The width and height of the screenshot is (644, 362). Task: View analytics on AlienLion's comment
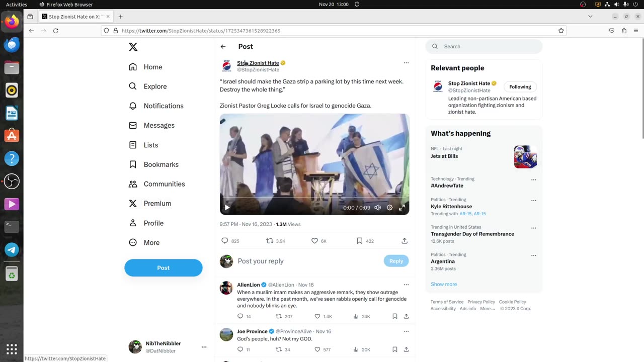click(x=356, y=316)
